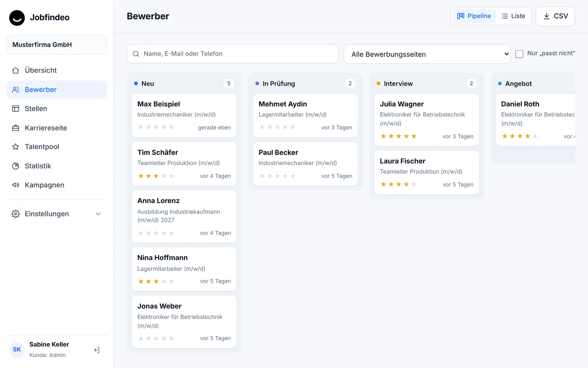This screenshot has width=588, height=368.
Task: Click the Übersicht home icon
Action: coord(15,70)
